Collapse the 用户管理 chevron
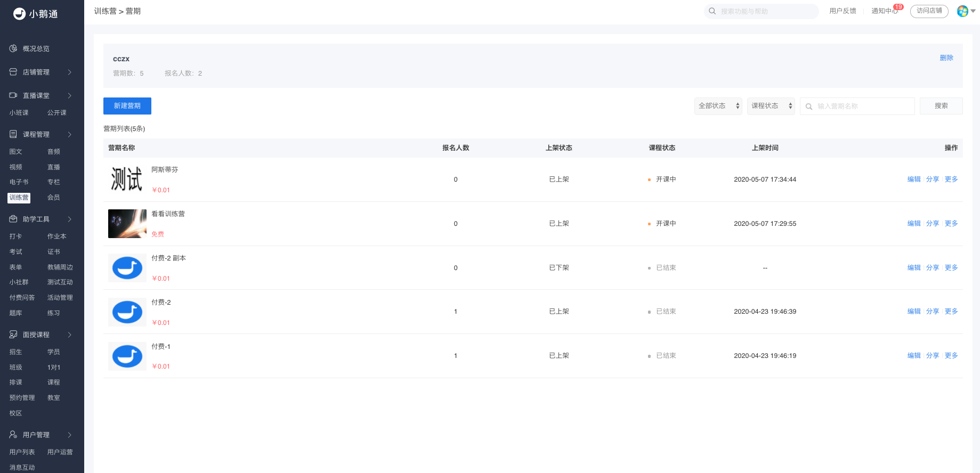Screen dimensions: 980x473 click(x=69, y=435)
